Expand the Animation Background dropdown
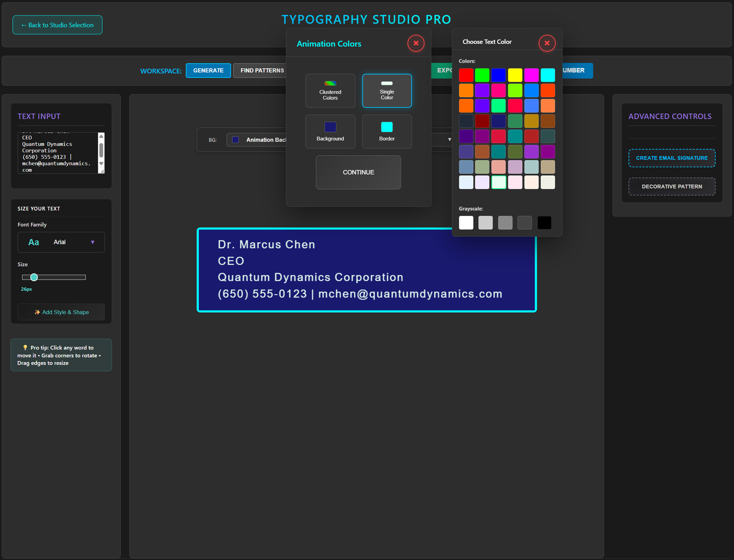 tap(449, 140)
